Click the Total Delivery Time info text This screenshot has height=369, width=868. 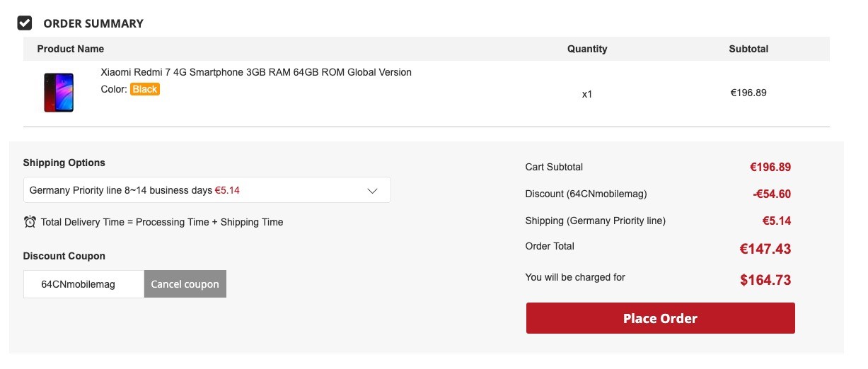tap(162, 222)
